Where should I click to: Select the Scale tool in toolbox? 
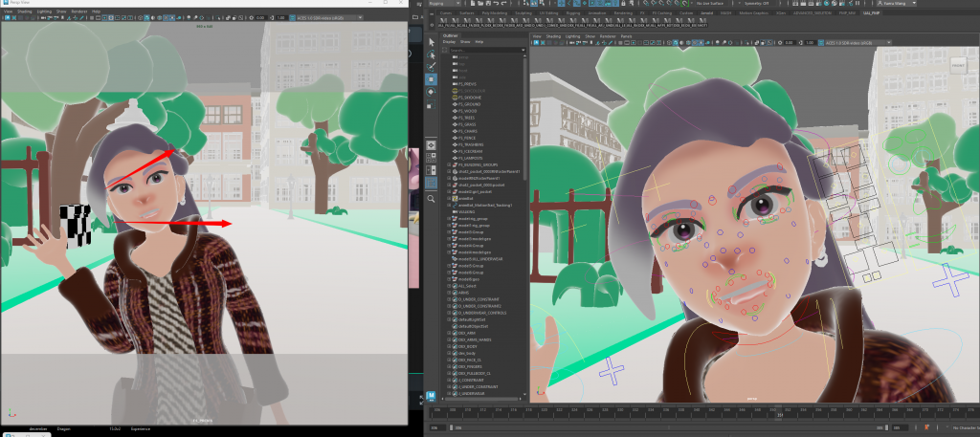tap(432, 104)
